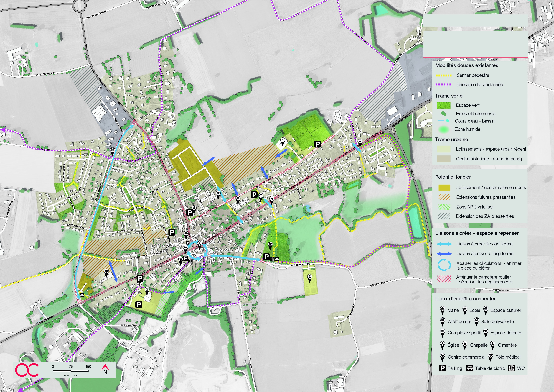Click the École graduation-cap legend icon

pos(465,310)
